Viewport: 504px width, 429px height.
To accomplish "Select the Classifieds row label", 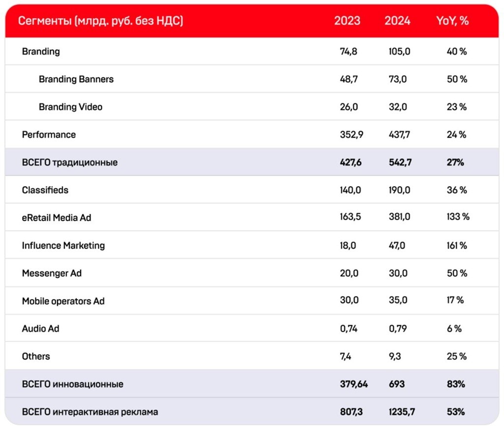I will (x=45, y=190).
